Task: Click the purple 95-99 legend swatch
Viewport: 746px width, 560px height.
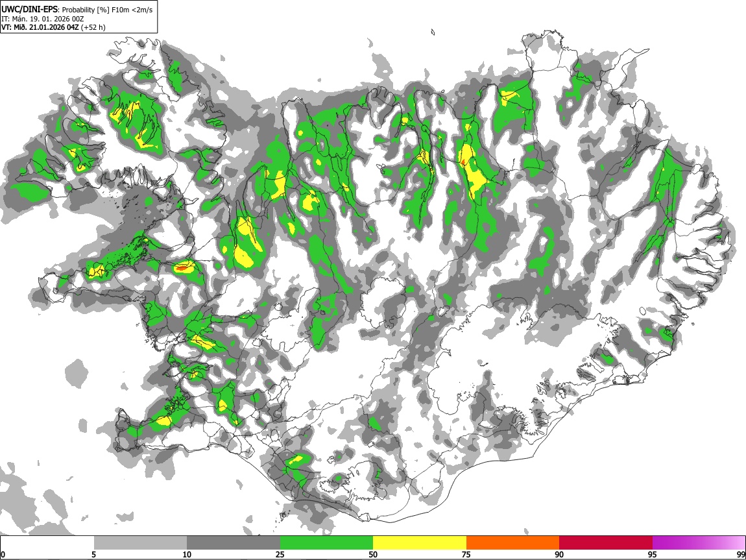Action: point(699,543)
